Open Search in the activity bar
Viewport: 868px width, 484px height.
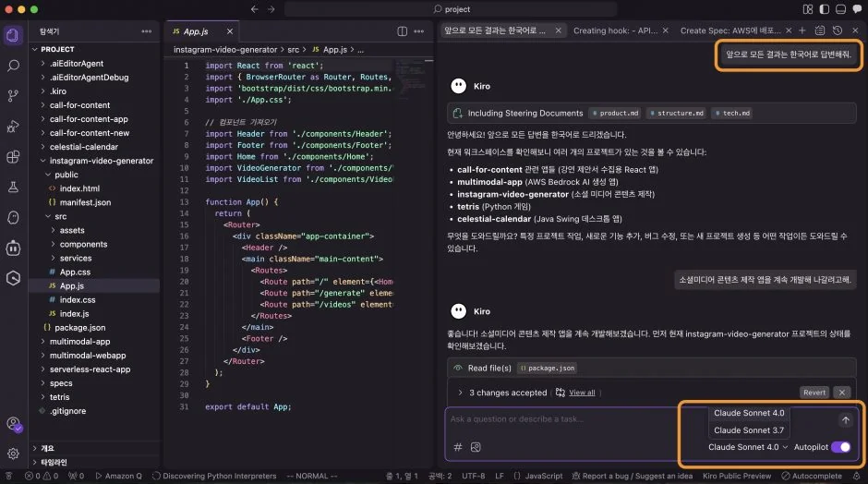13,66
